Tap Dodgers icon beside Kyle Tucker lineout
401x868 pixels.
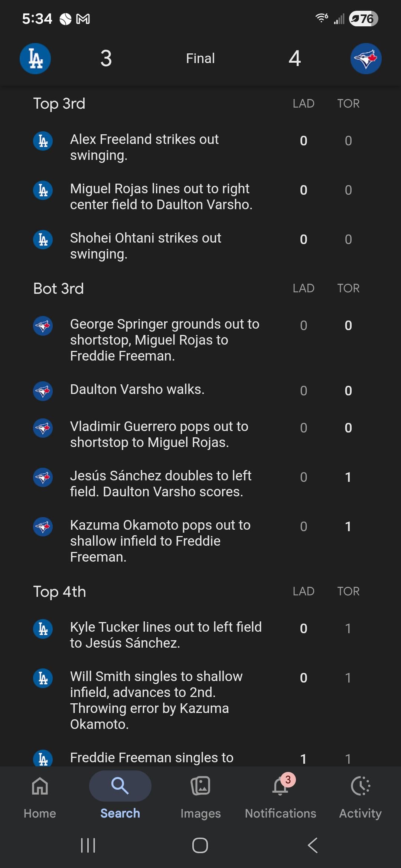pyautogui.click(x=43, y=629)
